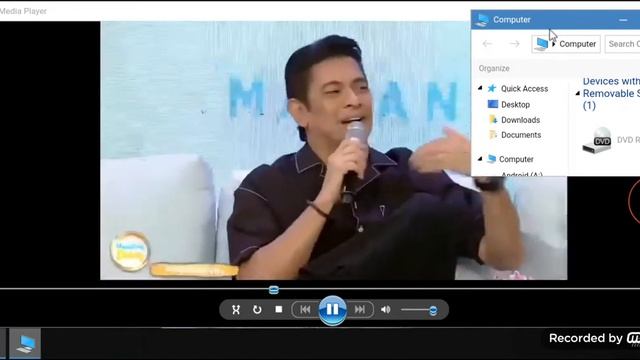The image size is (640, 360).
Task: Collapse the Computer tree node
Action: pyautogui.click(x=480, y=159)
